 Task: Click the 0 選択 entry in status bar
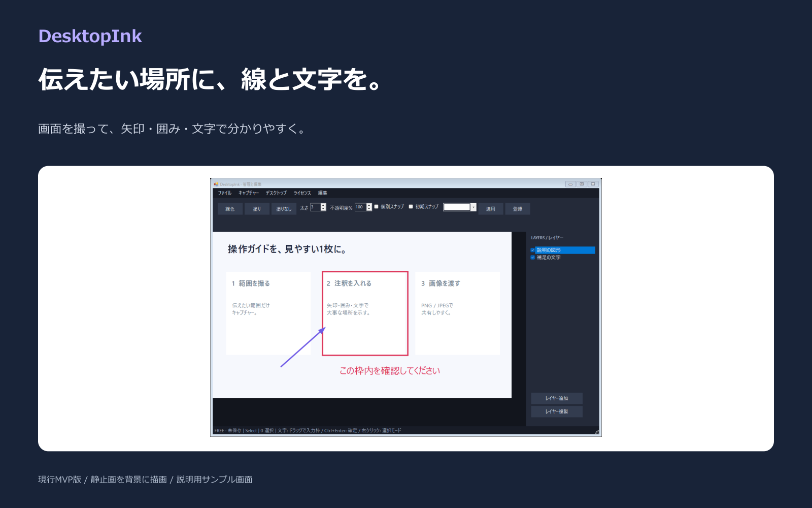267,431
